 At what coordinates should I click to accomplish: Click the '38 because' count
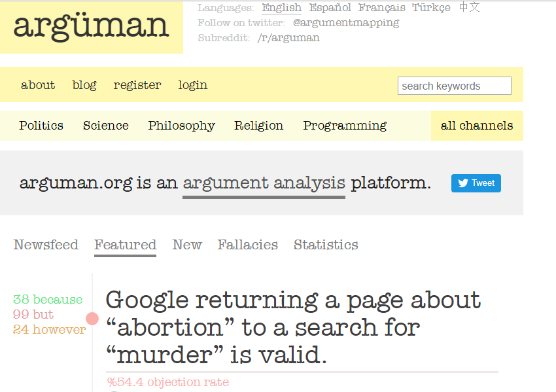pos(48,300)
